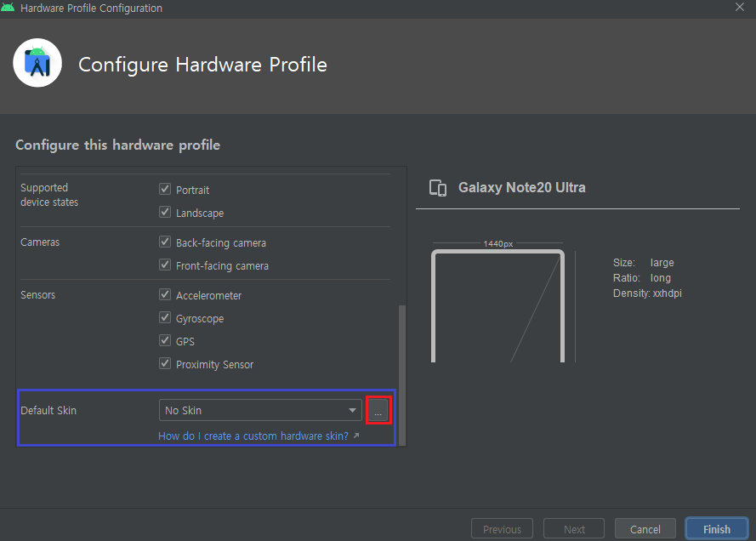756x541 pixels.
Task: Click the Android Studio logo icon
Action: click(37, 63)
